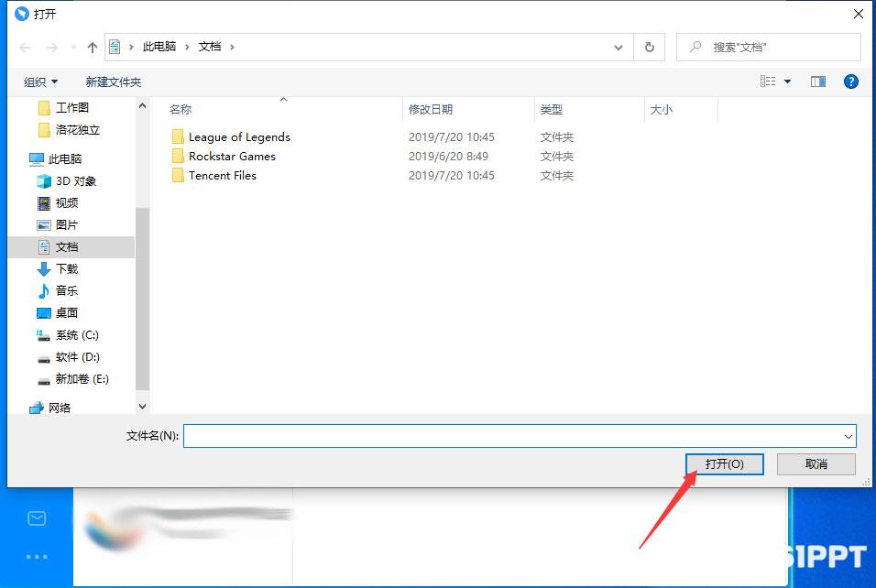
Task: Open help with the question mark icon
Action: pos(850,82)
